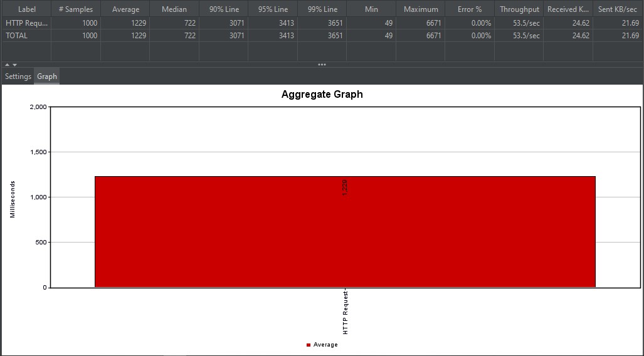644x356 pixels.
Task: Sort by the 90% Line column header
Action: (223, 9)
